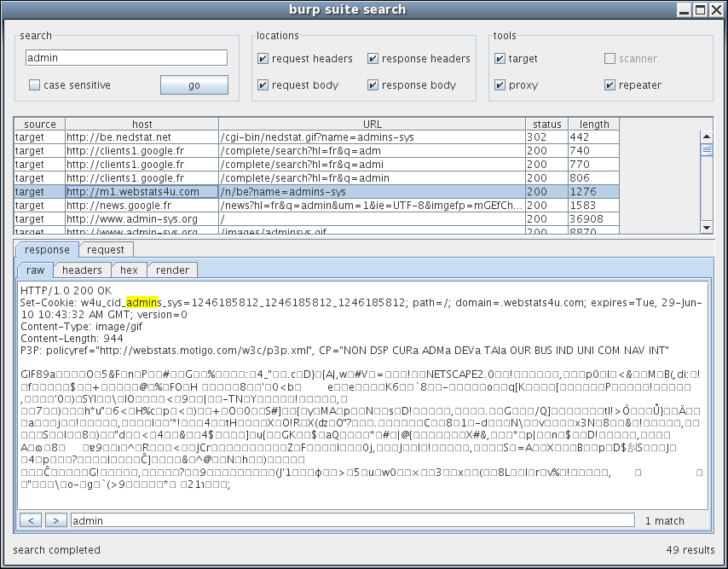Uncheck the repeater tool checkbox

click(610, 85)
